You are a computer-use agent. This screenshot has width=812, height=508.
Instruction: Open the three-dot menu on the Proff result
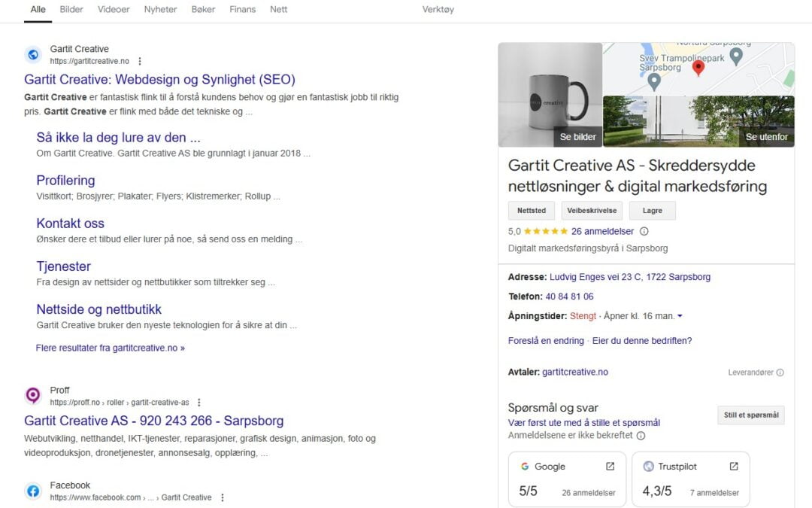pyautogui.click(x=199, y=403)
